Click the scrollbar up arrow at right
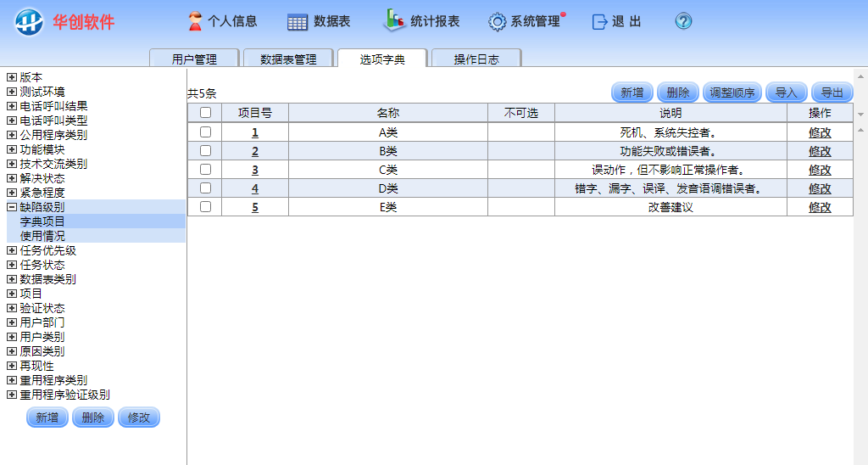868x465 pixels. [860, 75]
